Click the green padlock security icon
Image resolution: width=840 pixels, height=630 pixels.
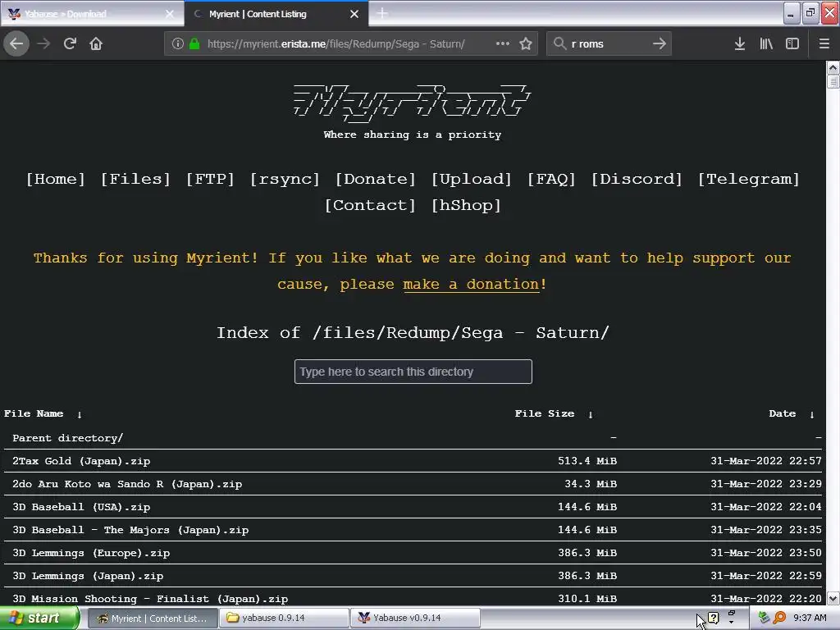point(194,43)
